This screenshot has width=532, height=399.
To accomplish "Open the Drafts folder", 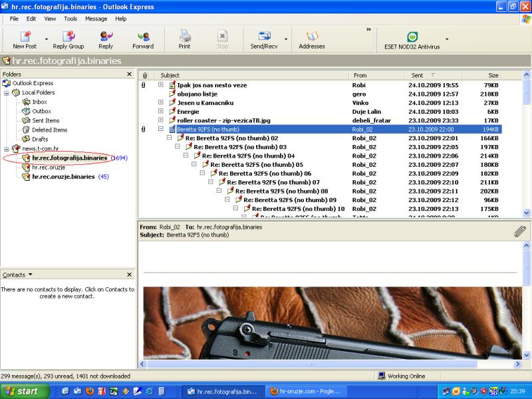I will pyautogui.click(x=40, y=139).
